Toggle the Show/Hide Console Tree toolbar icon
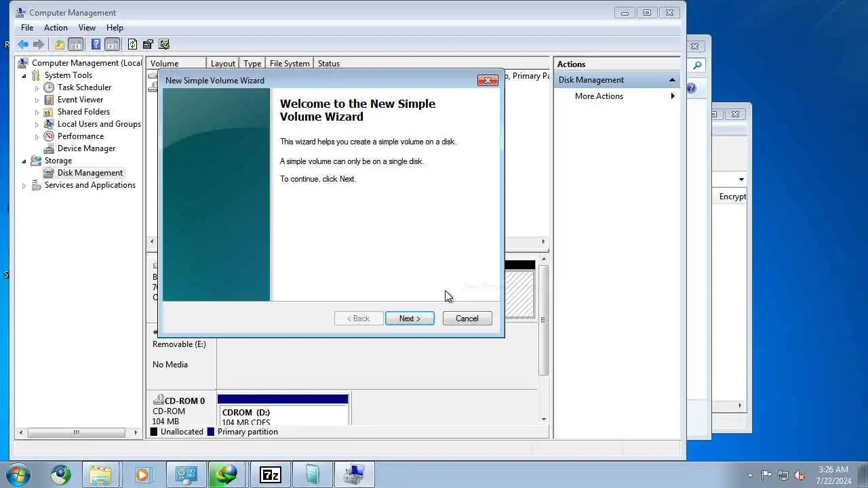Viewport: 868px width, 488px height. point(76,45)
